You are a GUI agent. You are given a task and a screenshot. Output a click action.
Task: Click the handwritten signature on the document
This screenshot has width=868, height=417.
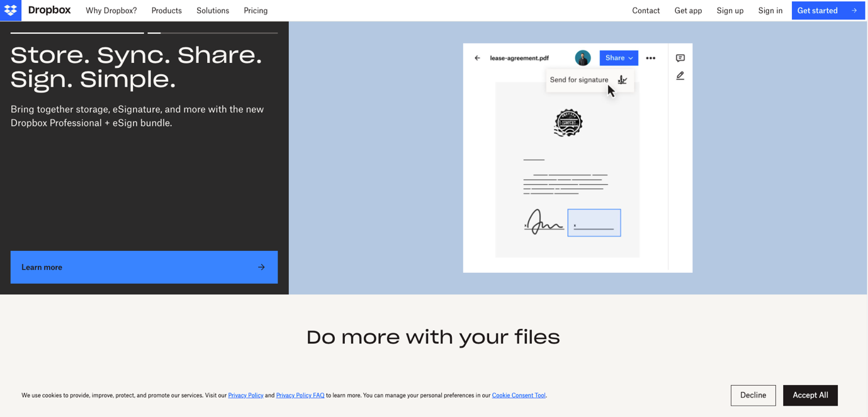pos(544,222)
